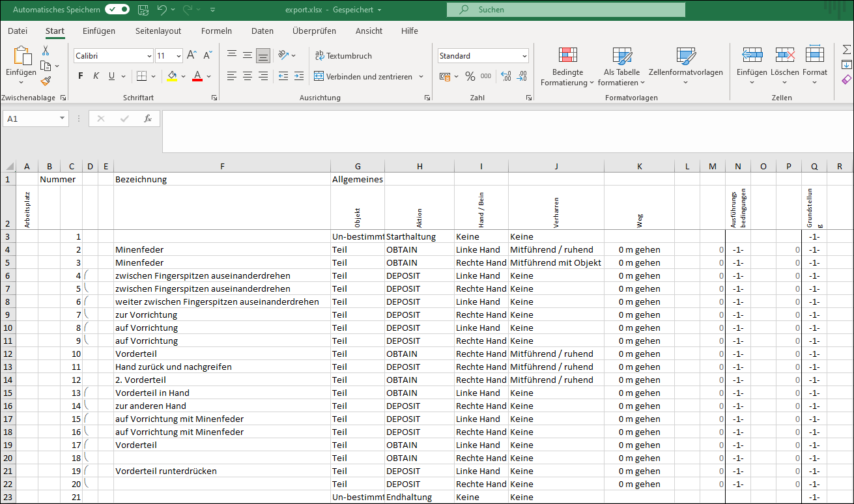
Task: Click Verbinden und zentrieren button
Action: pyautogui.click(x=363, y=76)
